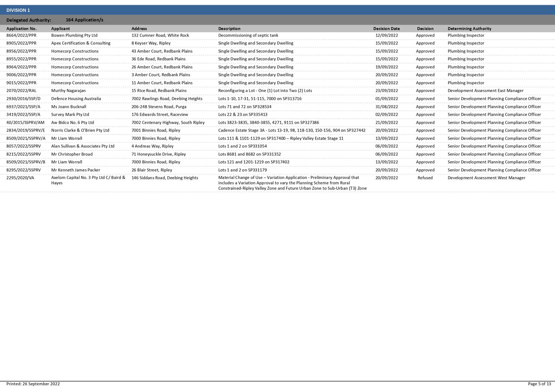Click the 'Decision Date' column header
The width and height of the screenshot is (555, 392).
tap(386, 28)
